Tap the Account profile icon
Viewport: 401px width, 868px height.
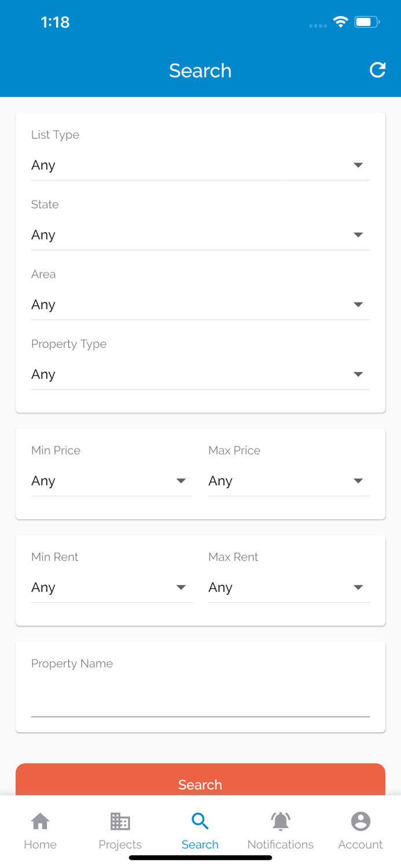(x=360, y=820)
